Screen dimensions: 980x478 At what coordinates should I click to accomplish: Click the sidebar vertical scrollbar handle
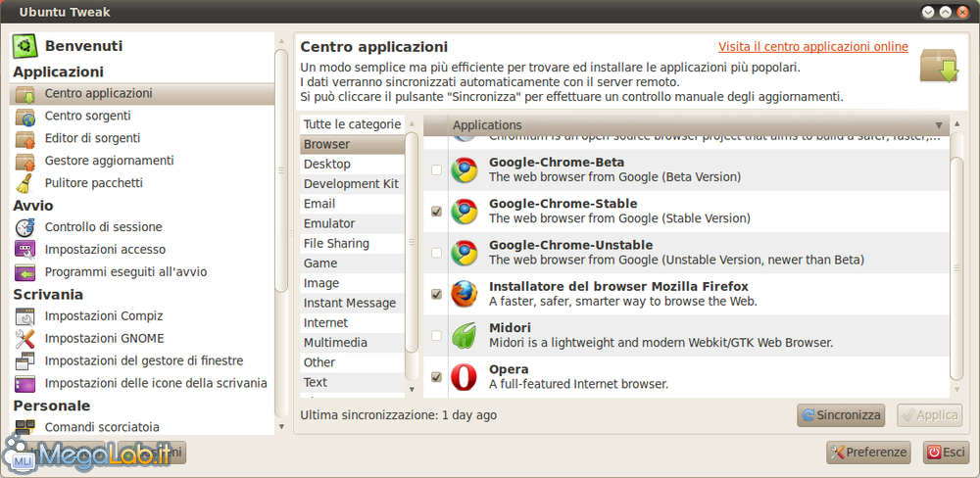281,170
